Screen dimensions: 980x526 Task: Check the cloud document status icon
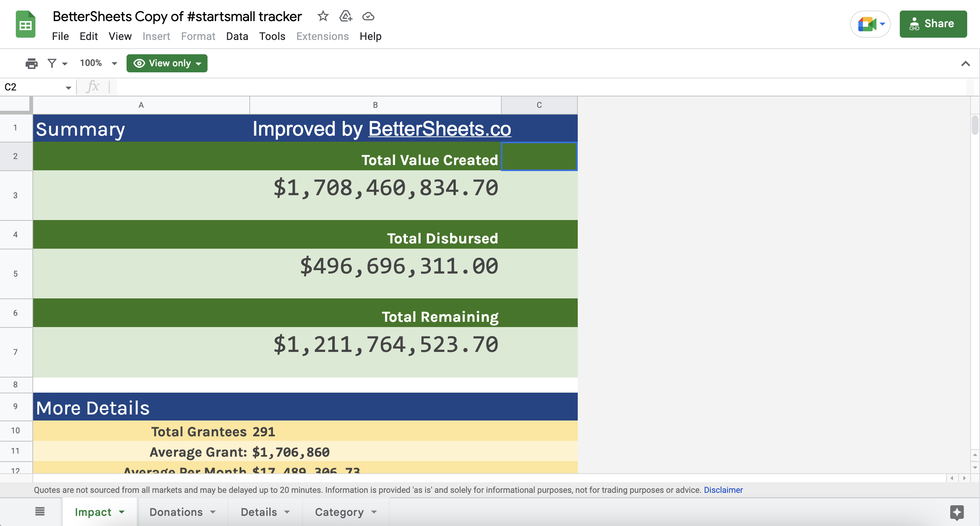coord(368,16)
